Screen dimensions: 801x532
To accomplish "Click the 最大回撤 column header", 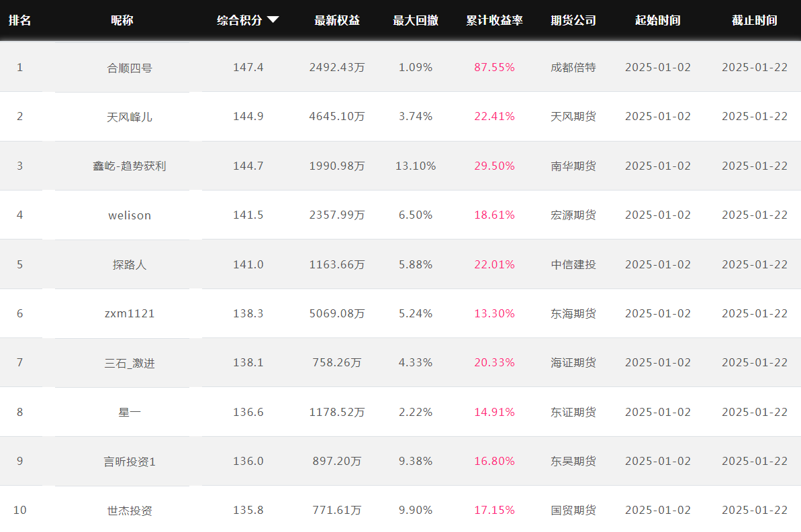I will click(x=416, y=20).
